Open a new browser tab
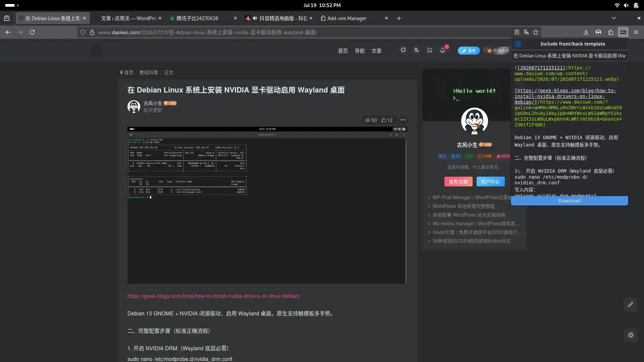The image size is (644, 362). pyautogui.click(x=399, y=18)
